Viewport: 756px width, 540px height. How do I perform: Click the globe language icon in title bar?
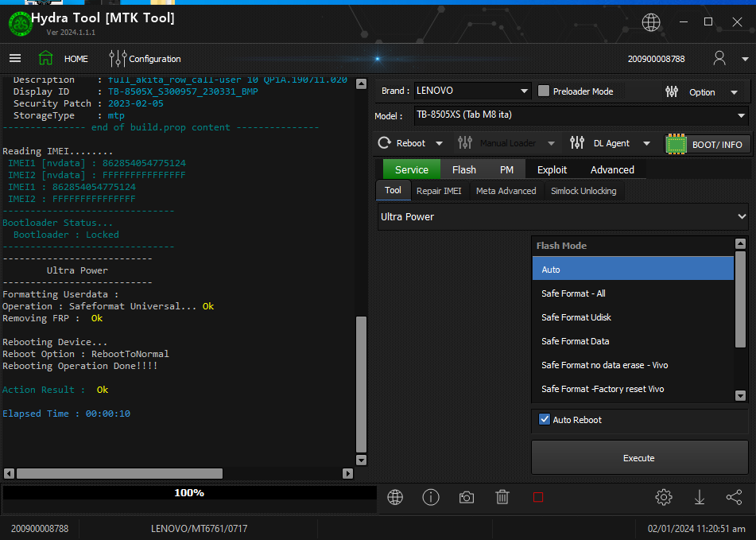click(651, 22)
